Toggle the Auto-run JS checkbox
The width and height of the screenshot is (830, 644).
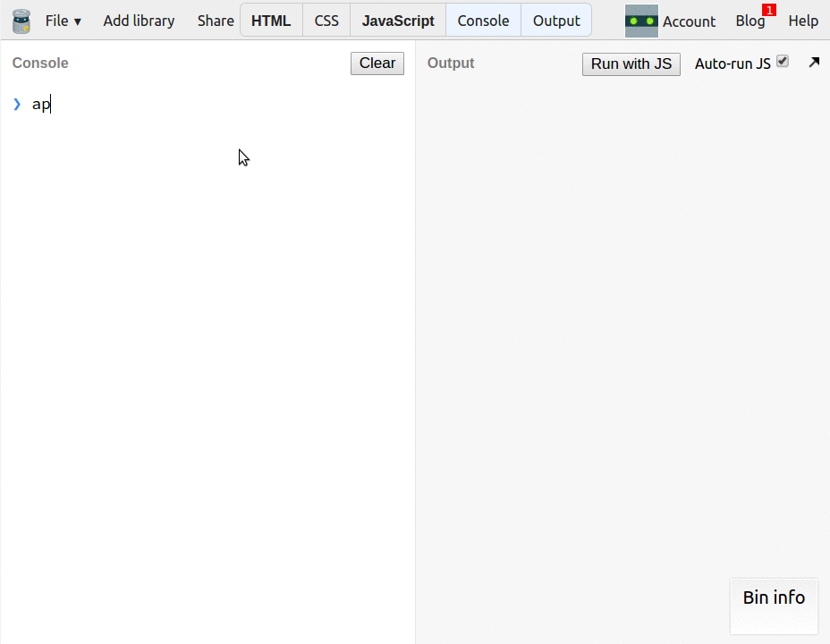pyautogui.click(x=783, y=62)
